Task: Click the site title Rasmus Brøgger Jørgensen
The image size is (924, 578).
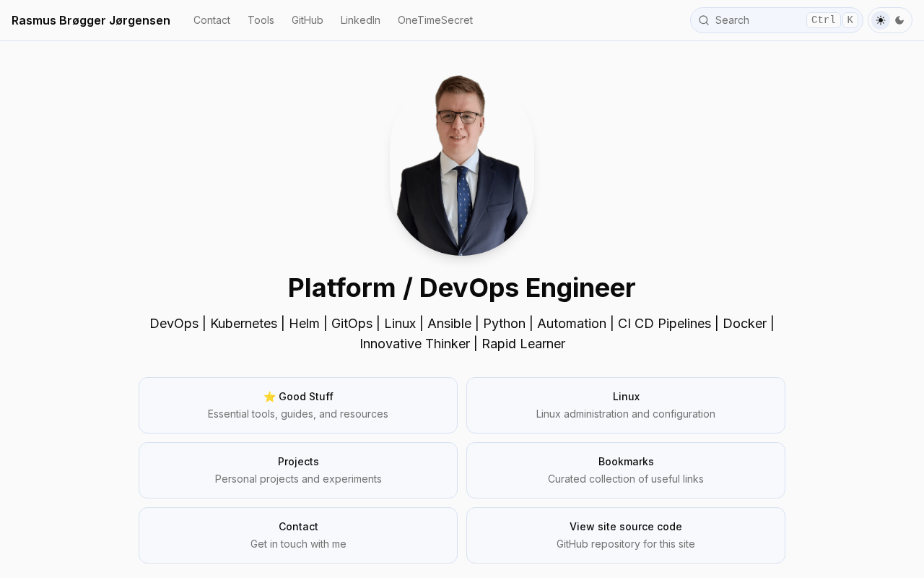Action: coord(91,20)
